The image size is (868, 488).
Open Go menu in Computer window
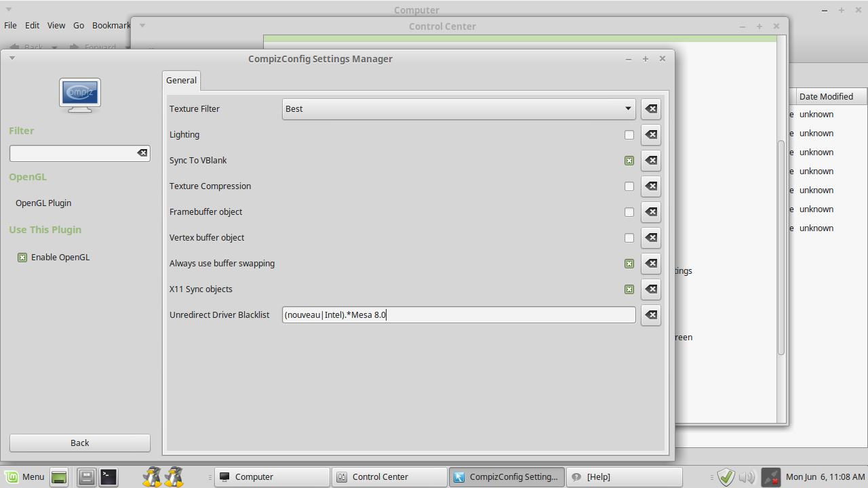(79, 25)
